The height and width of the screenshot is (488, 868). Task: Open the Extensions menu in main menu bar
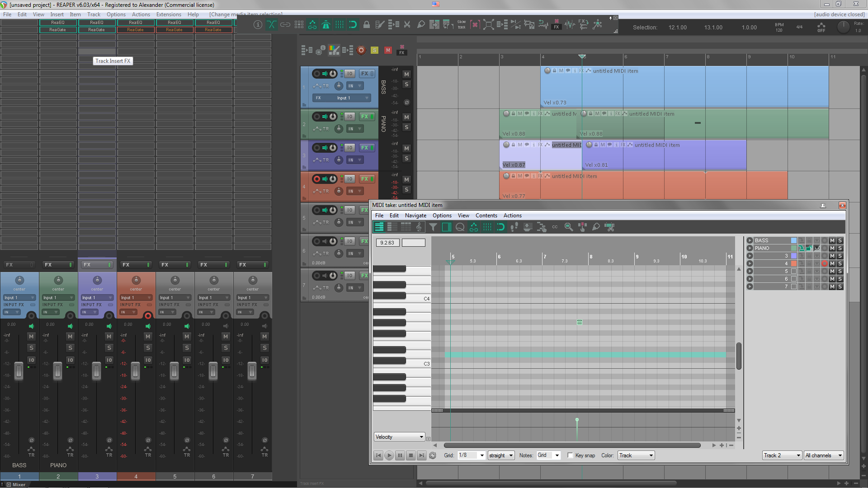tap(169, 14)
